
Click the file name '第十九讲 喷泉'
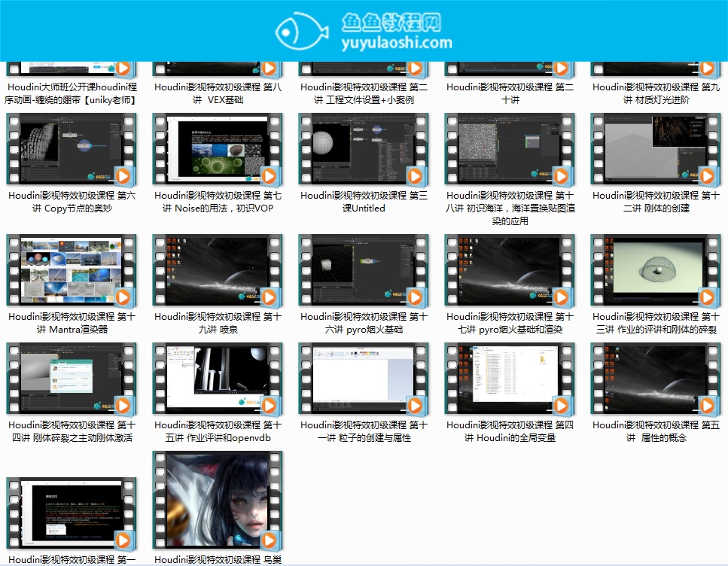(x=218, y=323)
